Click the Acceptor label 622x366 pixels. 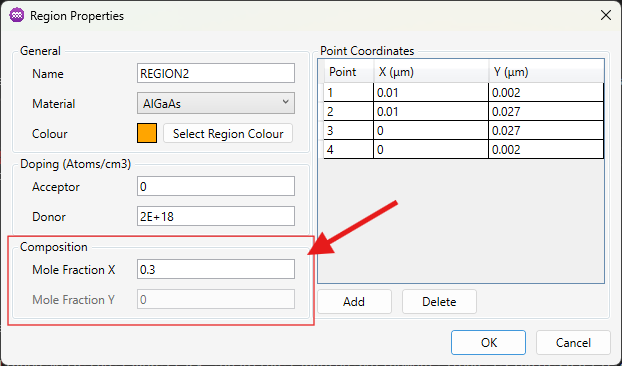[56, 187]
